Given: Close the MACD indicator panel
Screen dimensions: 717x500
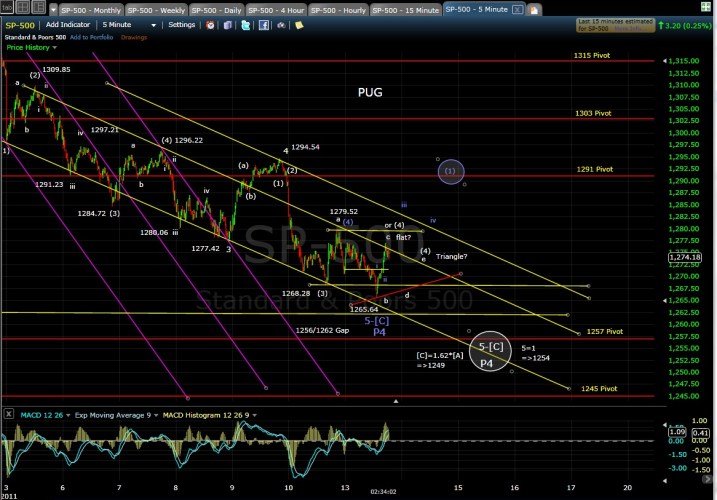Looking at the screenshot, I should [8, 414].
